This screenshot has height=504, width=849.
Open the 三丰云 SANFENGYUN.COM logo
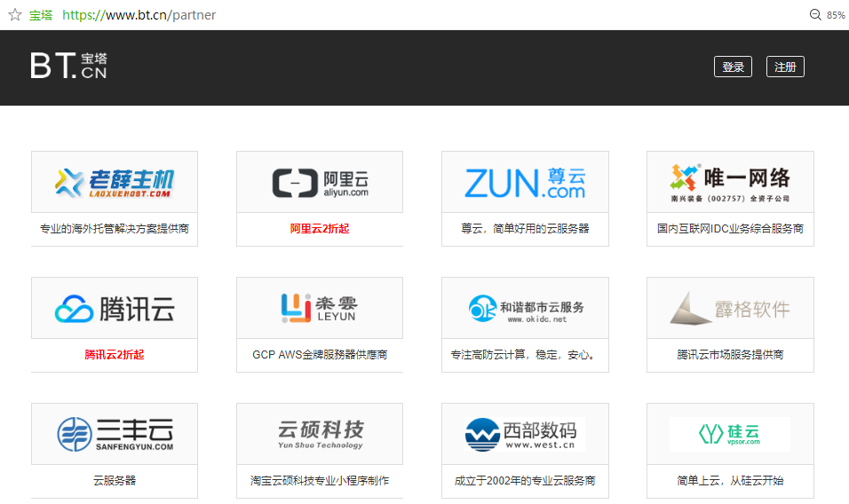point(115,434)
